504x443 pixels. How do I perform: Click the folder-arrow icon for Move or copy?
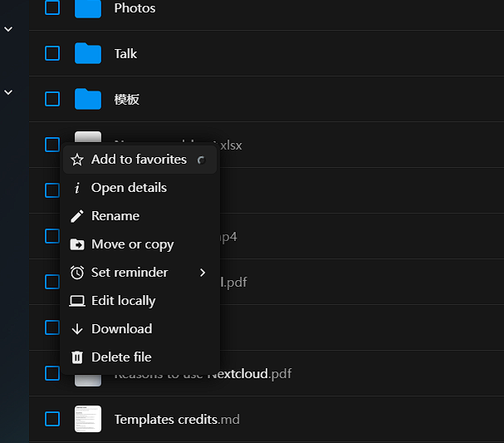click(77, 244)
